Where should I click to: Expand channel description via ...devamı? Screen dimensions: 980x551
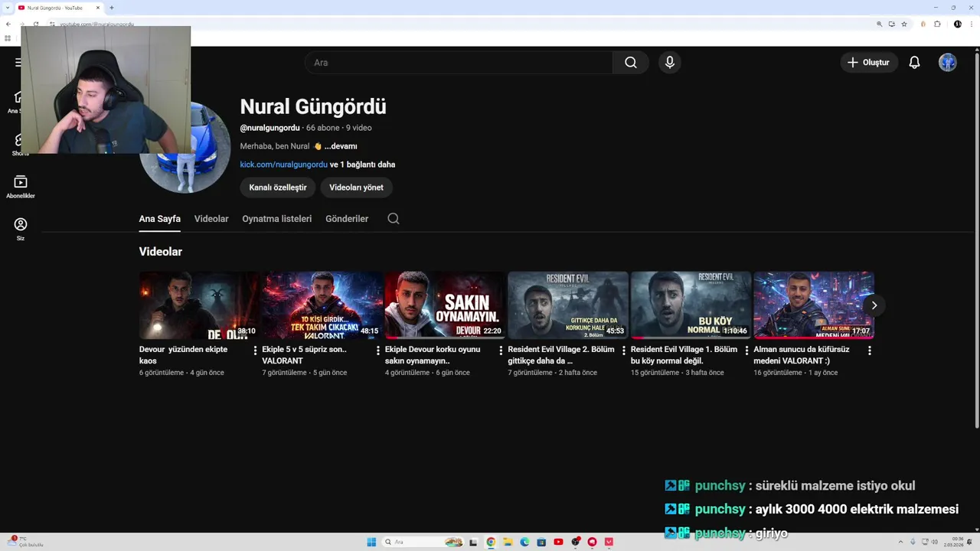coord(341,146)
